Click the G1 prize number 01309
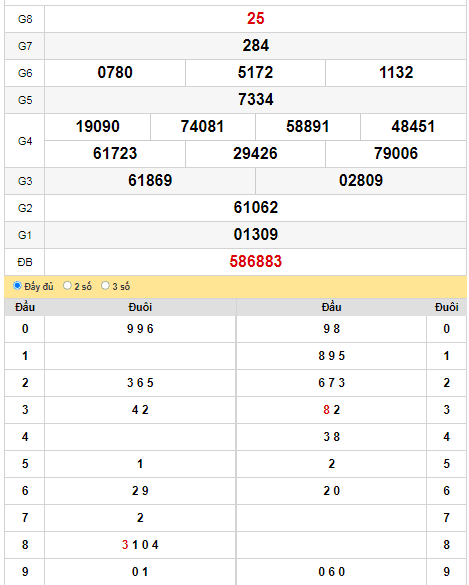This screenshot has height=585, width=469. 256,234
